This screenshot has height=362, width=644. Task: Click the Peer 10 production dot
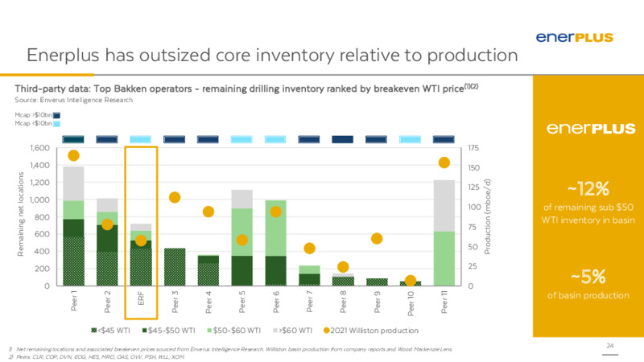(x=411, y=281)
